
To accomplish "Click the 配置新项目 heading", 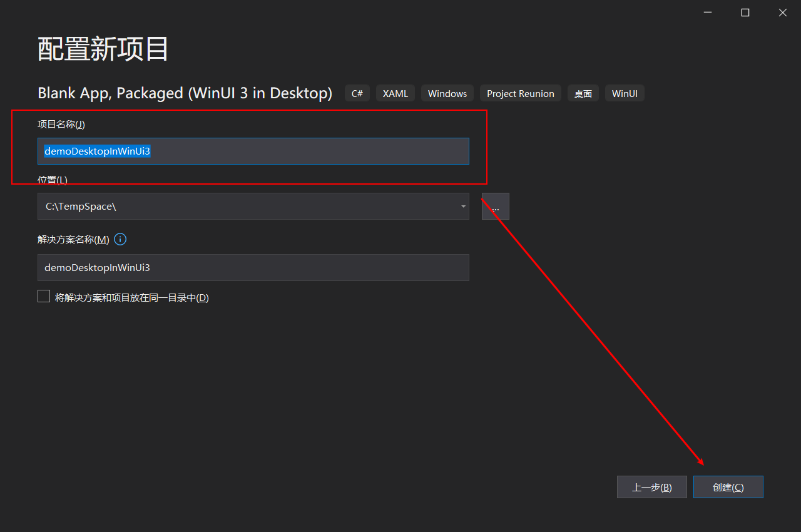I will (103, 49).
